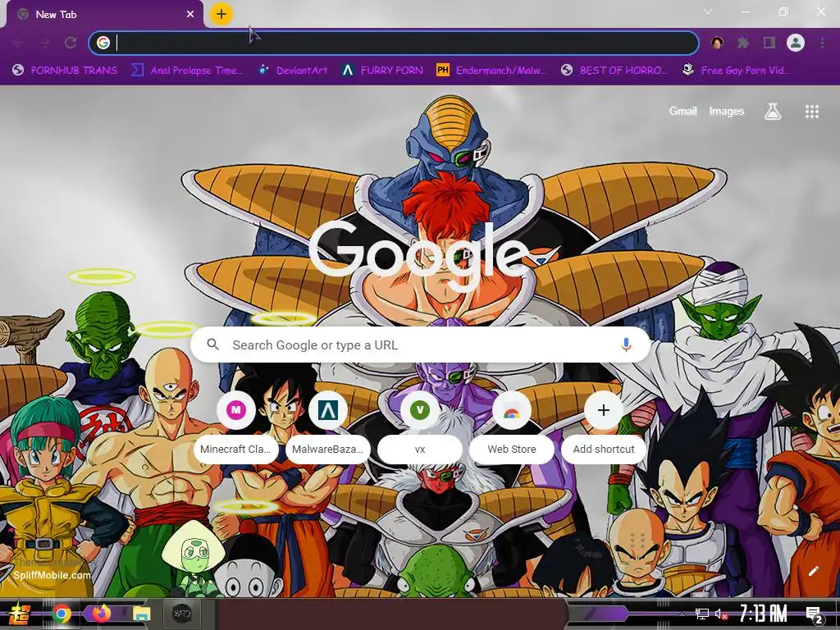This screenshot has height=630, width=840.
Task: Open the Start menu from the taskbar
Action: pos(20,614)
